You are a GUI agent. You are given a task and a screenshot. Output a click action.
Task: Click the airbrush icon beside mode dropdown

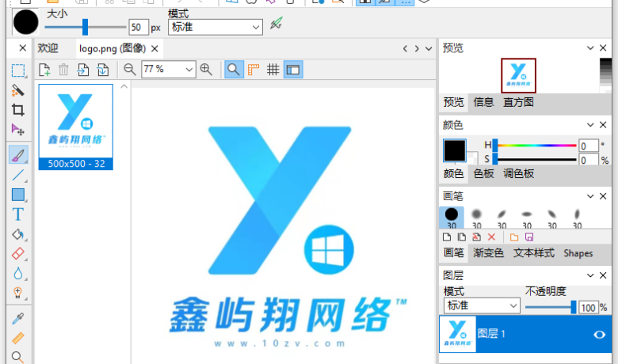point(277,24)
